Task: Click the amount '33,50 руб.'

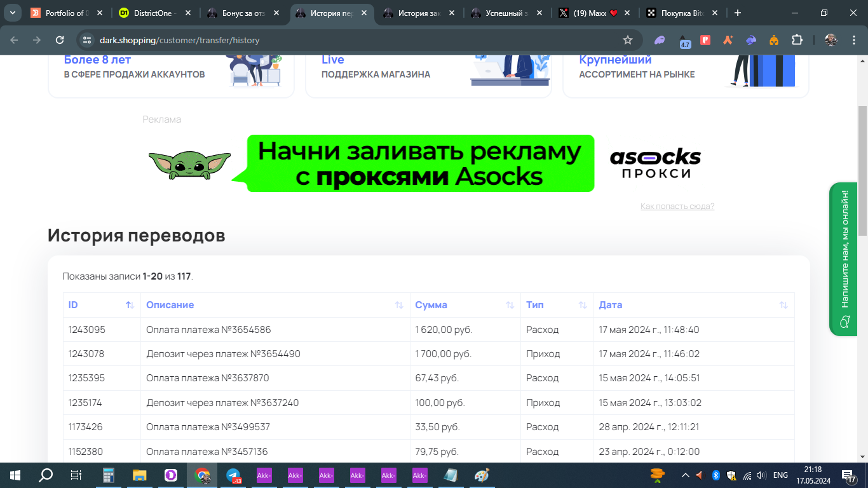Action: pyautogui.click(x=437, y=427)
